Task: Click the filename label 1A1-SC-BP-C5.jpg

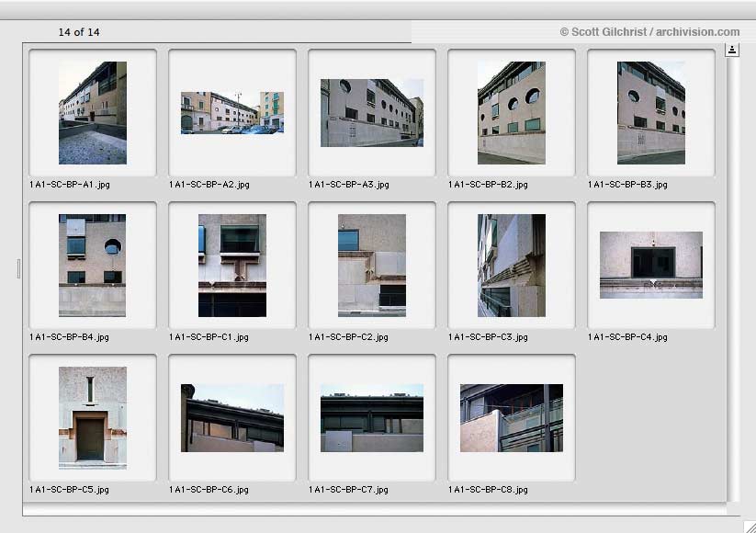Action: [69, 490]
